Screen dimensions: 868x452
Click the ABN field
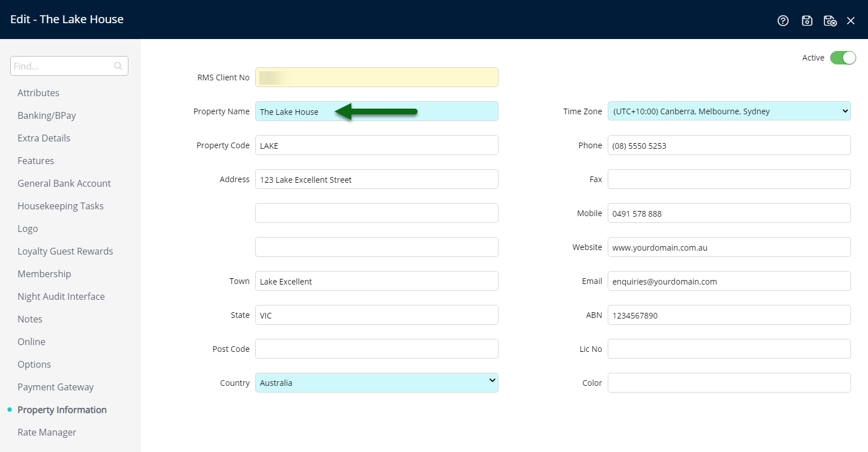tap(729, 315)
